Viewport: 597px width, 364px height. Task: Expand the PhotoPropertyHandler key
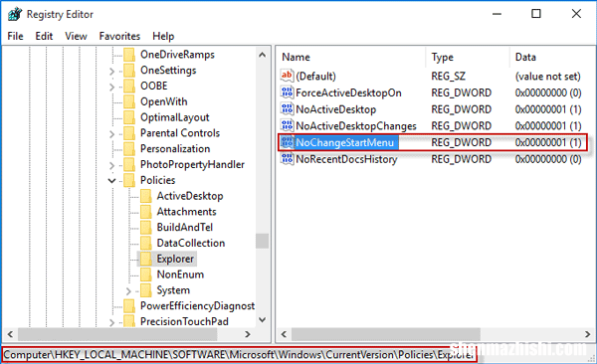coord(111,165)
